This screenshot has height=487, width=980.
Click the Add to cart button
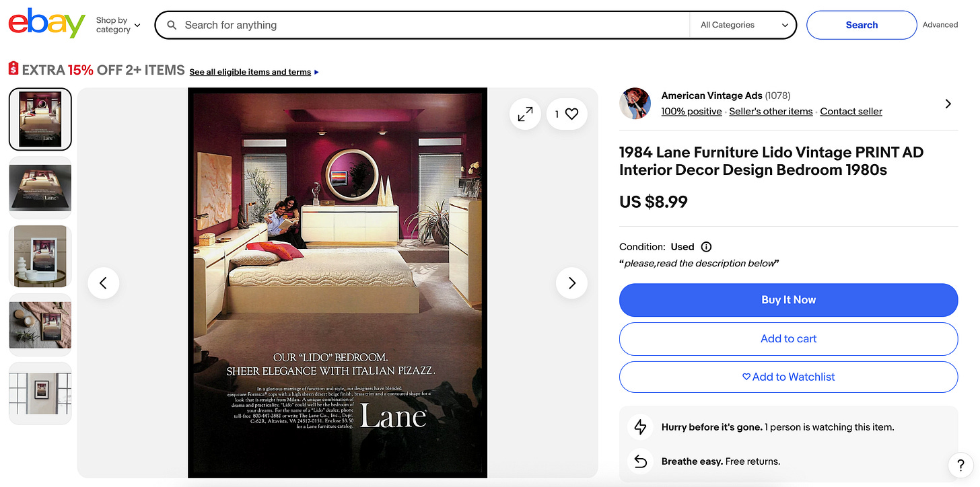(788, 338)
